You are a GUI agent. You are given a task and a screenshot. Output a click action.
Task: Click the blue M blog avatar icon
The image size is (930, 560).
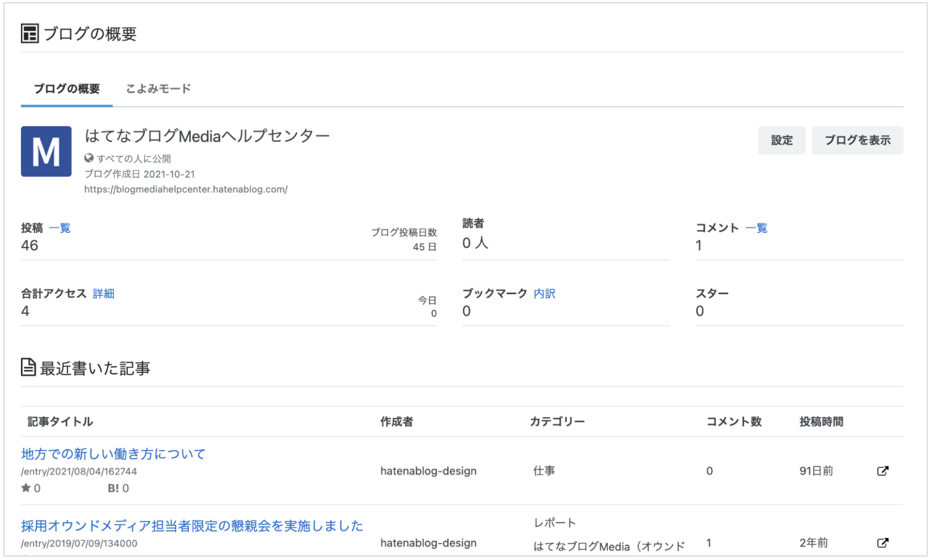(46, 151)
